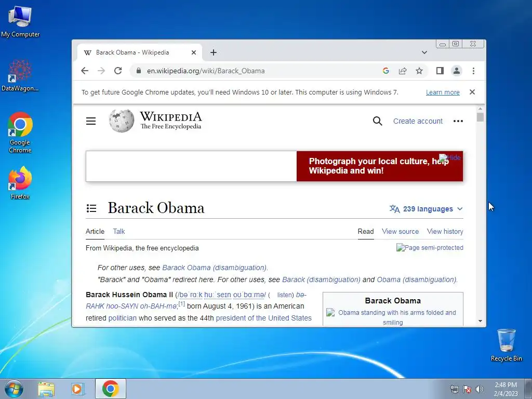Open the volume speaker tray icon
This screenshot has height=399, width=532.
[479, 389]
